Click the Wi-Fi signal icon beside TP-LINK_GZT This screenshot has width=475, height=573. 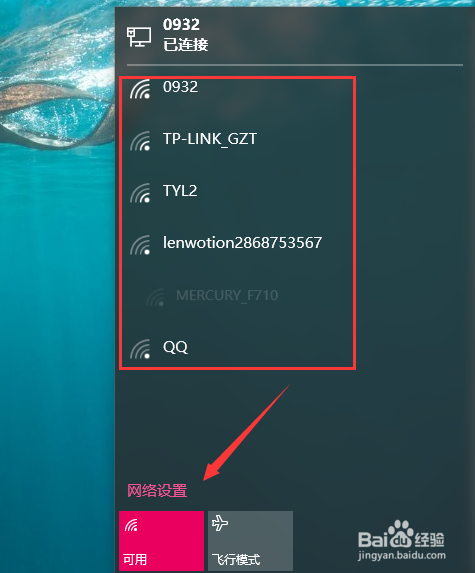[140, 141]
